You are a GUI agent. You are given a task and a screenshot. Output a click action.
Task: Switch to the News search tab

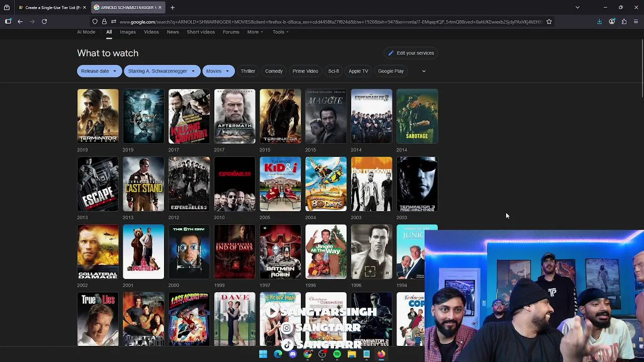pyautogui.click(x=173, y=32)
